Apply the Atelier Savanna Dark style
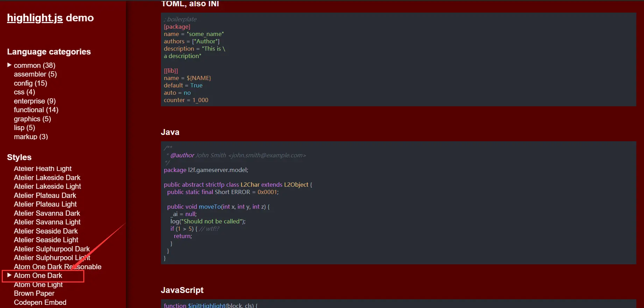This screenshot has width=644, height=308. [47, 213]
